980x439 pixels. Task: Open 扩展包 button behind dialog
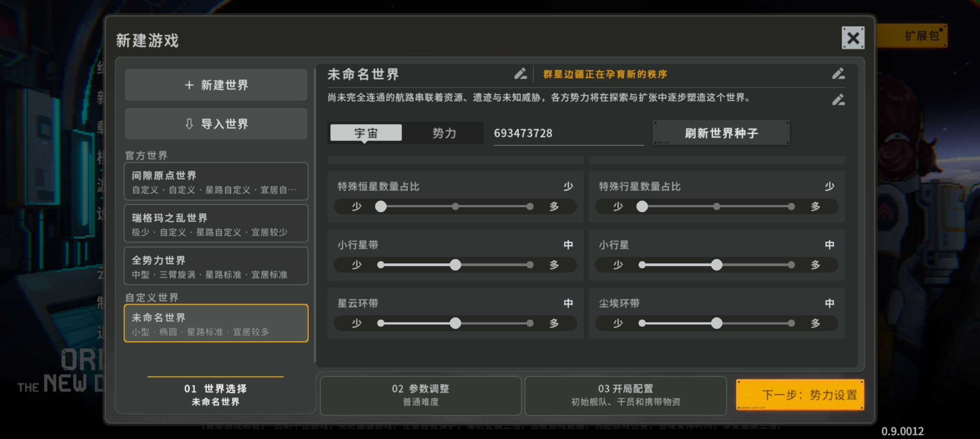pyautogui.click(x=913, y=36)
